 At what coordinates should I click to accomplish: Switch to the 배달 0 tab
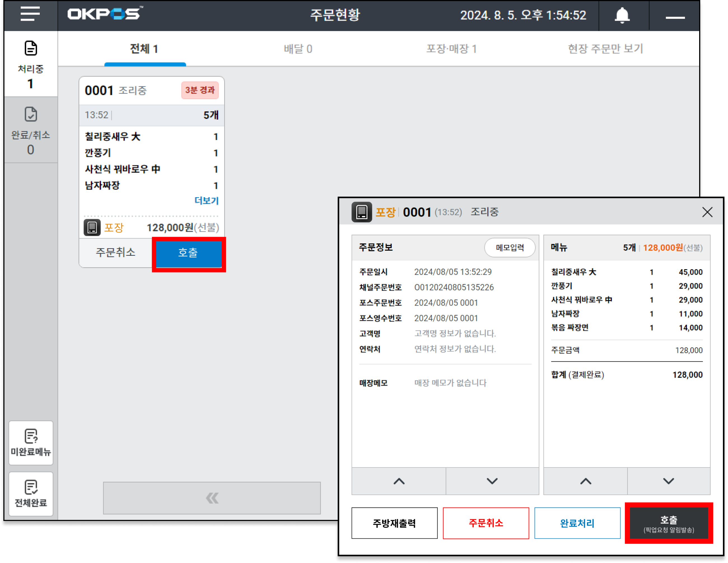coord(298,49)
